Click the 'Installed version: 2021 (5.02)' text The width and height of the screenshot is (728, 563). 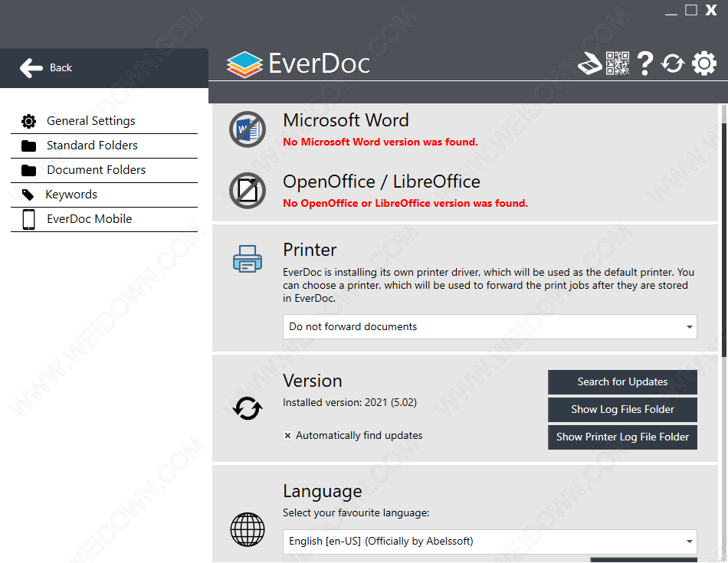[x=349, y=402]
